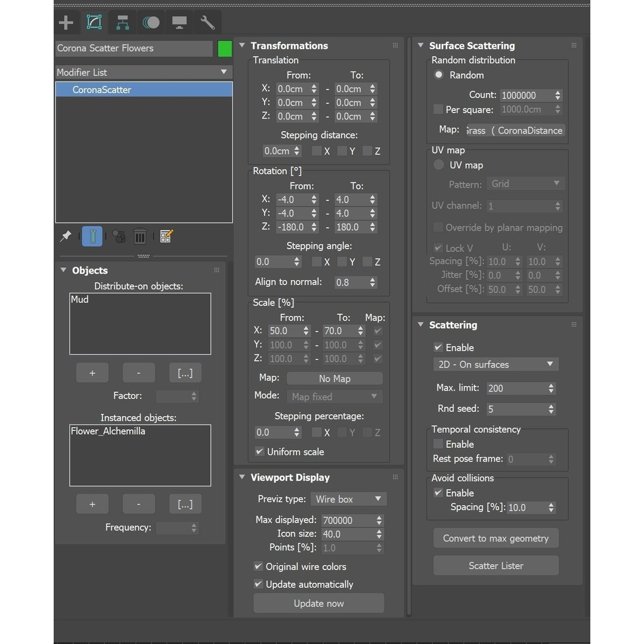Enable Temporal consistency checkbox

click(x=438, y=444)
